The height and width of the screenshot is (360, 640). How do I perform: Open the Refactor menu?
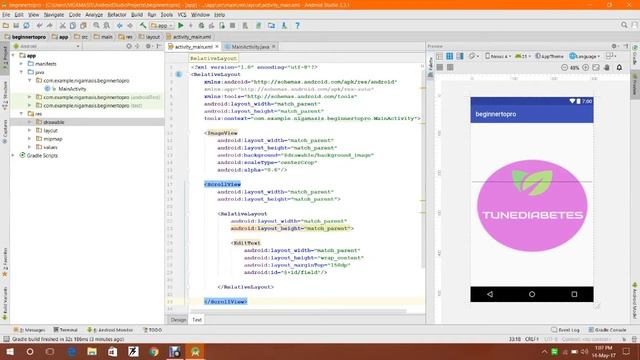(x=117, y=15)
